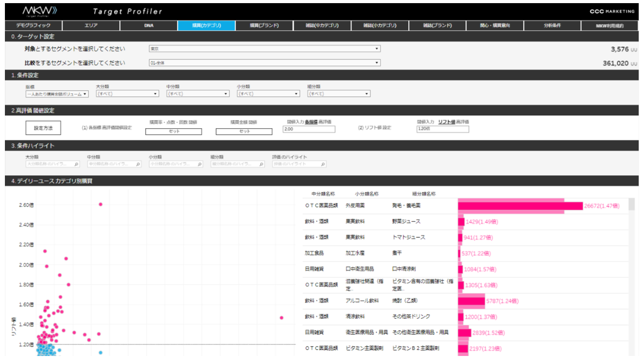644x364 pixels.
Task: Open the 比較 segment dropdown showing 01-全体
Action: tap(264, 63)
